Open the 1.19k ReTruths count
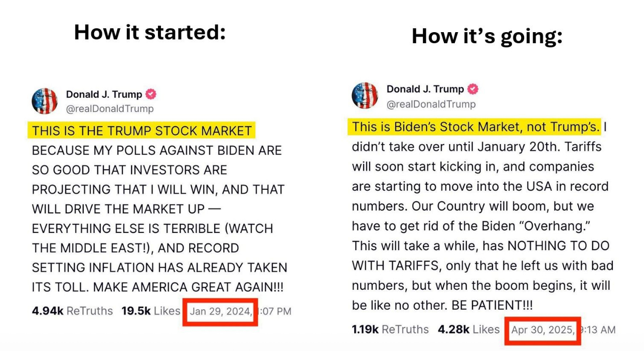Screen dimensions: 644x351 [x=390, y=329]
